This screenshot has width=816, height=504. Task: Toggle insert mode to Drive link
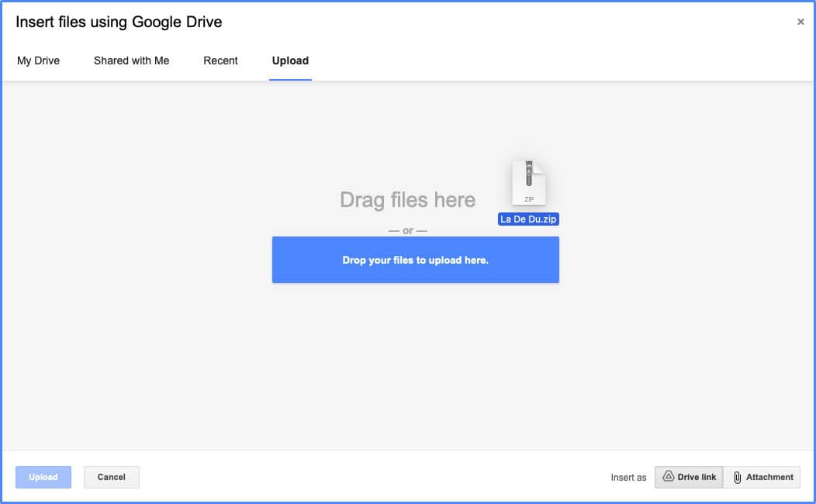coord(689,477)
